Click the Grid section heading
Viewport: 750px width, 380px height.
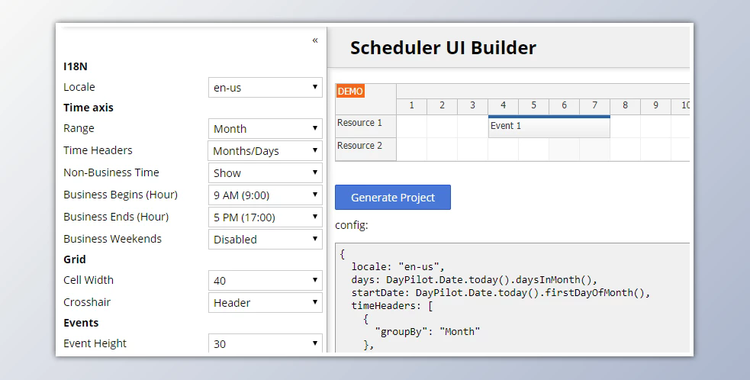pyautogui.click(x=75, y=259)
